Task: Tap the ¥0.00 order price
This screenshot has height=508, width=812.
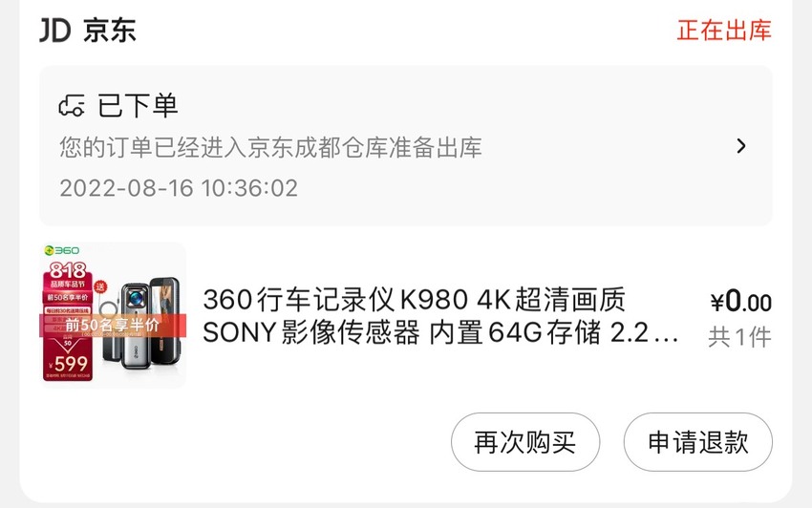Action: (741, 302)
